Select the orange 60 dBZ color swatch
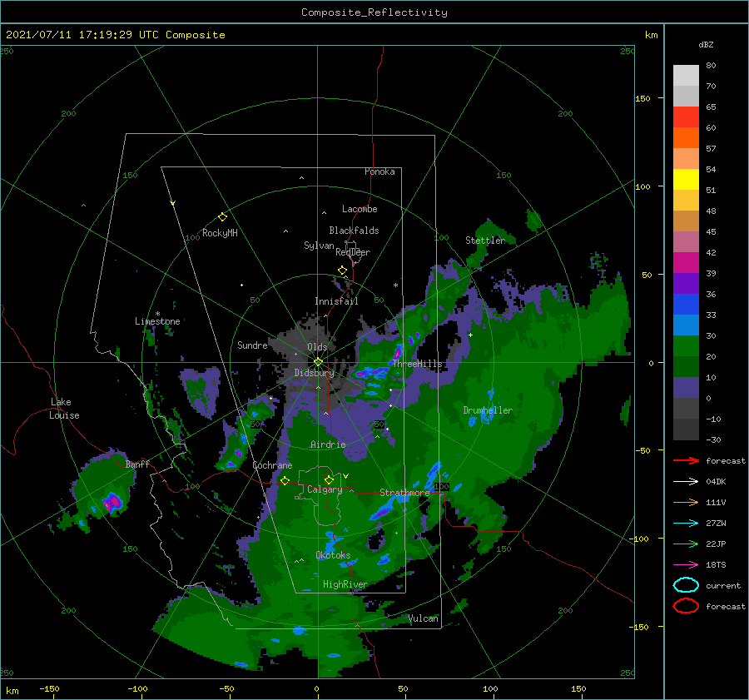The height and width of the screenshot is (700, 749). coord(686,137)
